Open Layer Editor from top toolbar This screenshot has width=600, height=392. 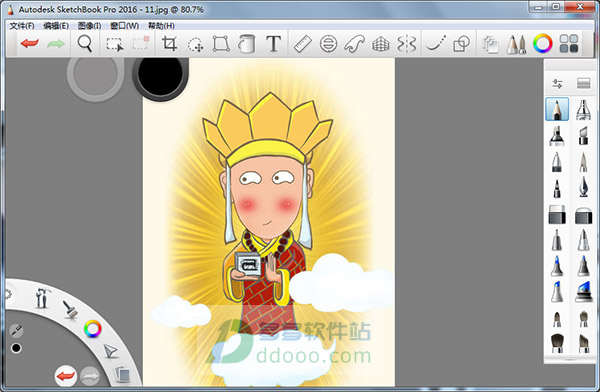click(491, 44)
